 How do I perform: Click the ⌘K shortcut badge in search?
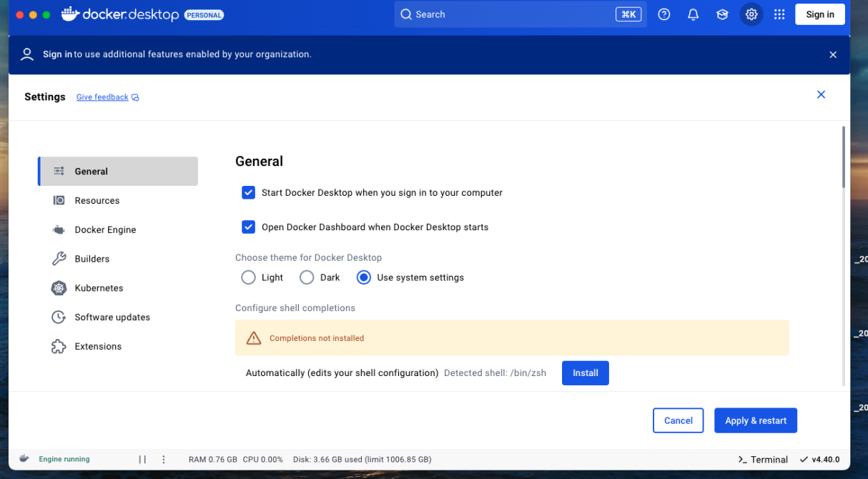pos(628,14)
